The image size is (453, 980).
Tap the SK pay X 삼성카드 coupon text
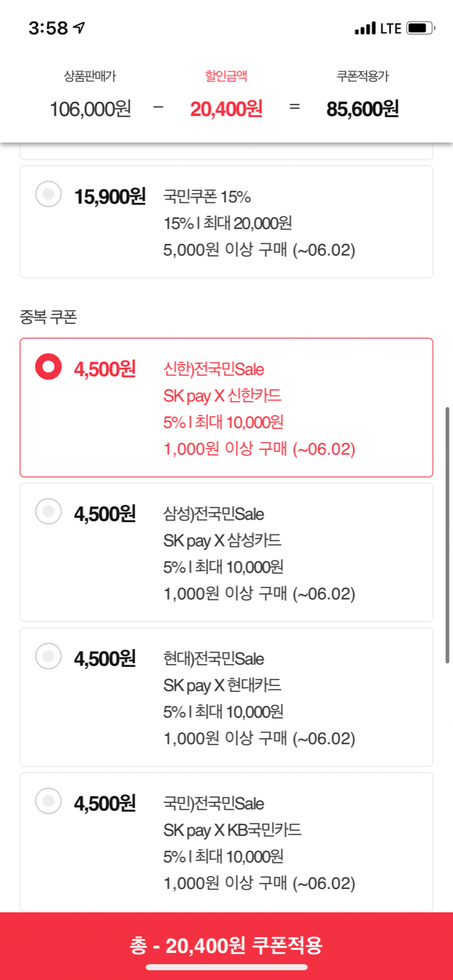222,541
